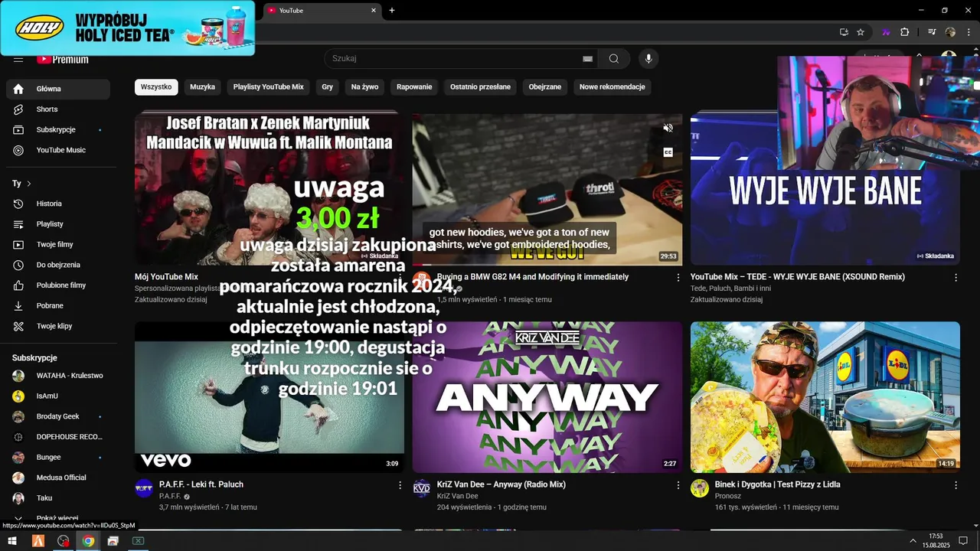Viewport: 980px width, 551px height.
Task: Select the Obejrzane filter chip
Action: (x=545, y=87)
